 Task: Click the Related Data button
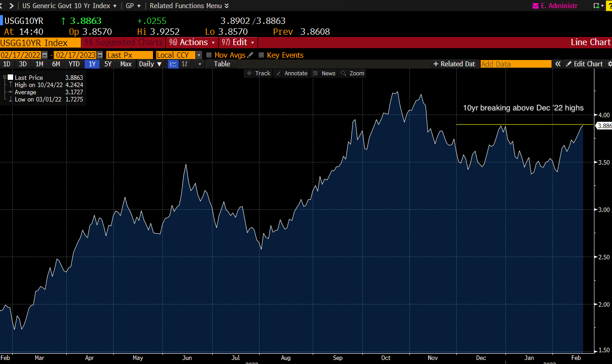(454, 64)
